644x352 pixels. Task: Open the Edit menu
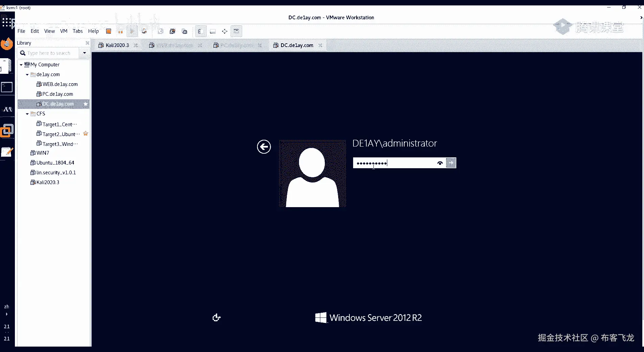[x=35, y=31]
